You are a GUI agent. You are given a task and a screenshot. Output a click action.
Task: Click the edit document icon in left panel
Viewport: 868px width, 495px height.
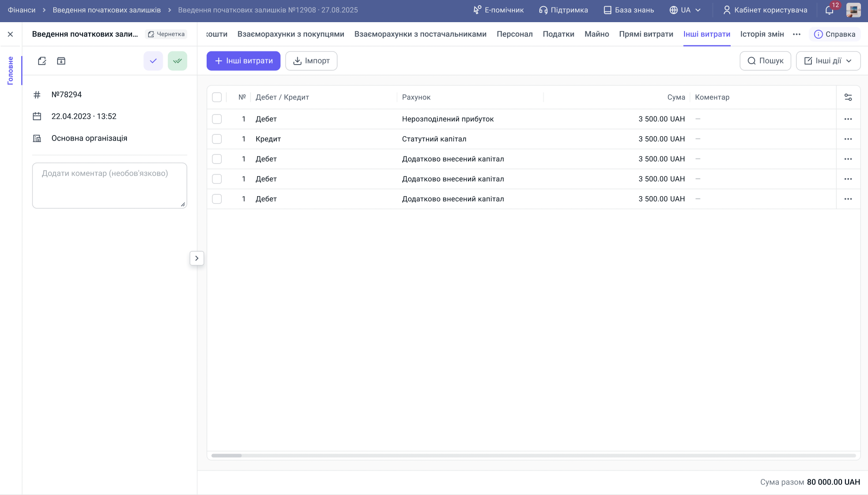click(42, 61)
